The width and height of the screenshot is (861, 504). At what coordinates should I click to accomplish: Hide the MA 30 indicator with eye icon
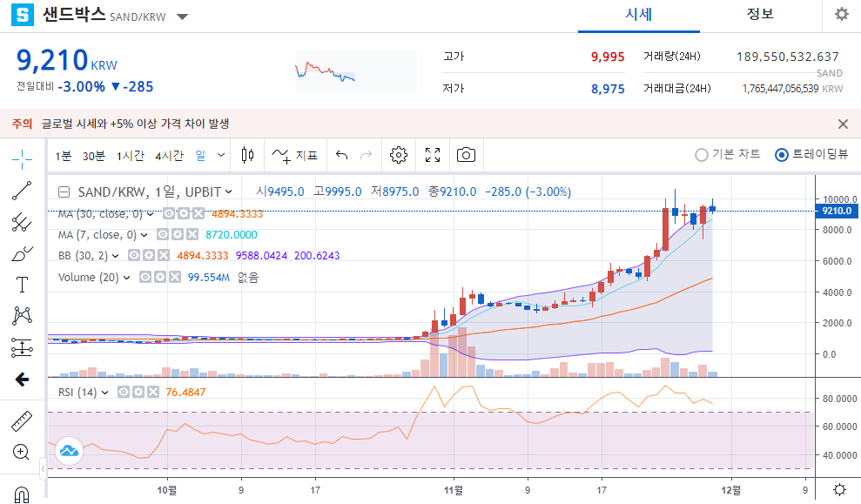coord(169,213)
